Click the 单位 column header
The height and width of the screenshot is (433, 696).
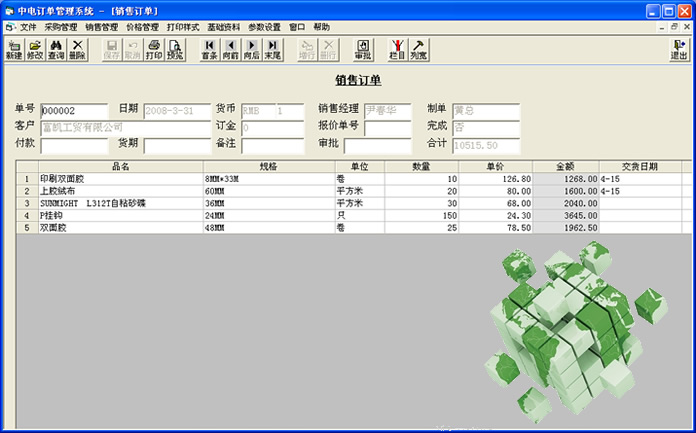tap(360, 167)
